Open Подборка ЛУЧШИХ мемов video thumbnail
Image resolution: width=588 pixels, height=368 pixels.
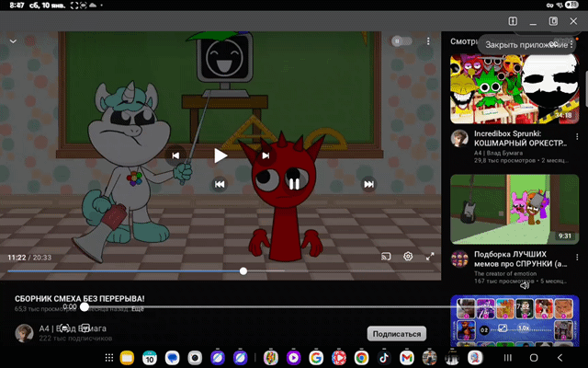pos(514,208)
